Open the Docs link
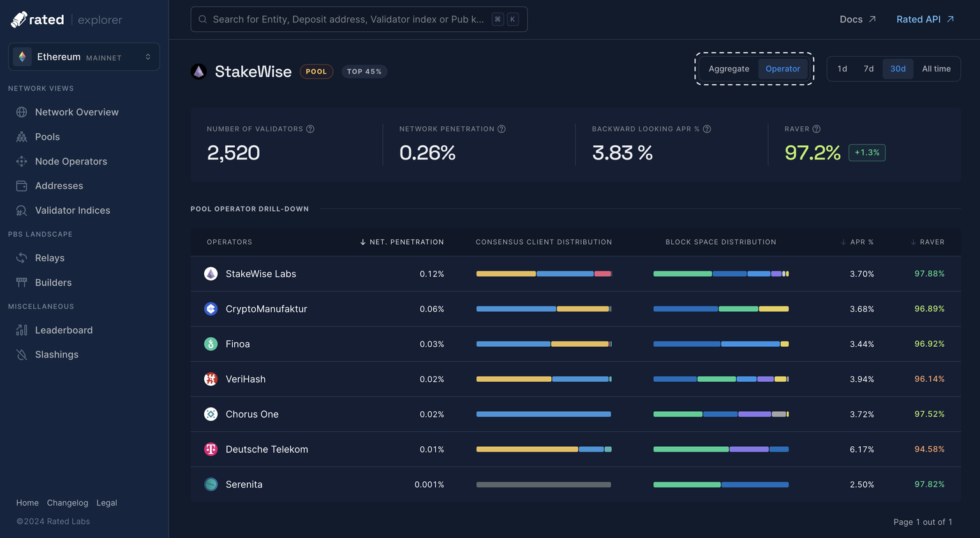980x538 pixels. click(x=857, y=19)
